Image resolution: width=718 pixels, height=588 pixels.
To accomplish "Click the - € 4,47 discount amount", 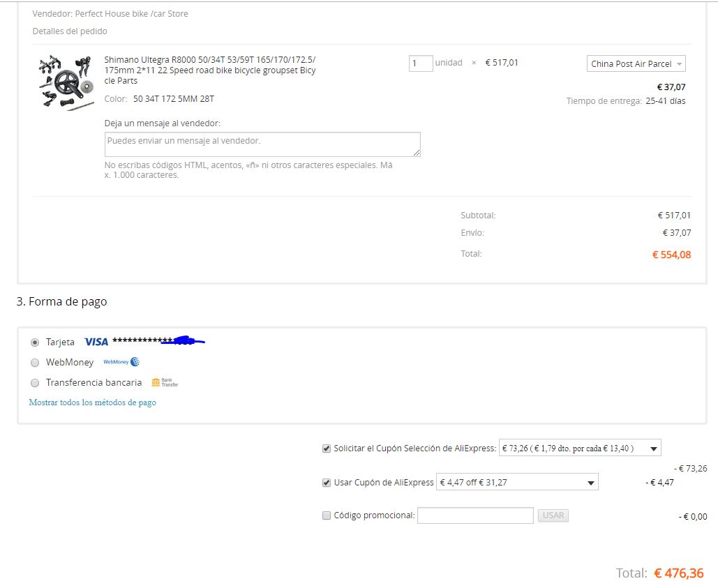I will point(659,482).
